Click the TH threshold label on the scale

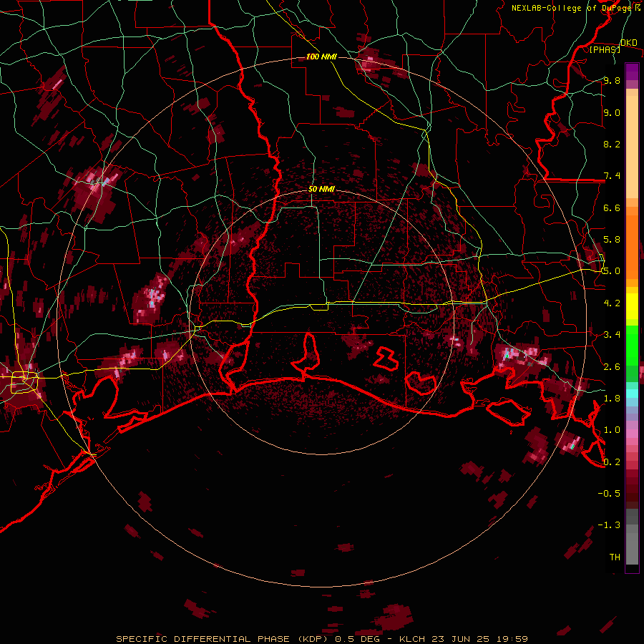point(615,557)
